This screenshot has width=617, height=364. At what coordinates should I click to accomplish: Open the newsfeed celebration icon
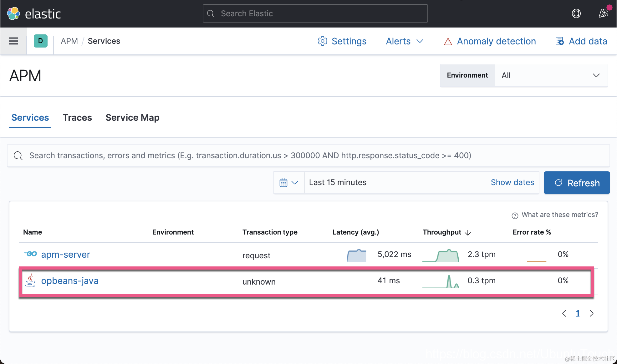pos(603,13)
